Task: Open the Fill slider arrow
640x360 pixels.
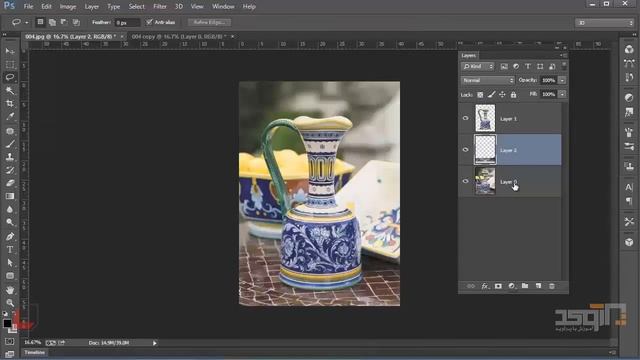Action: point(562,94)
